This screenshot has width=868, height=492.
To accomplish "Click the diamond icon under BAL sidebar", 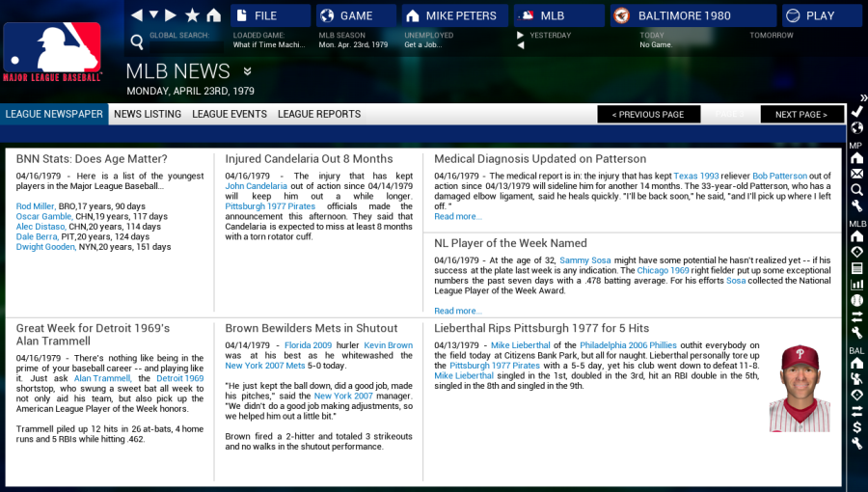I will [x=856, y=396].
